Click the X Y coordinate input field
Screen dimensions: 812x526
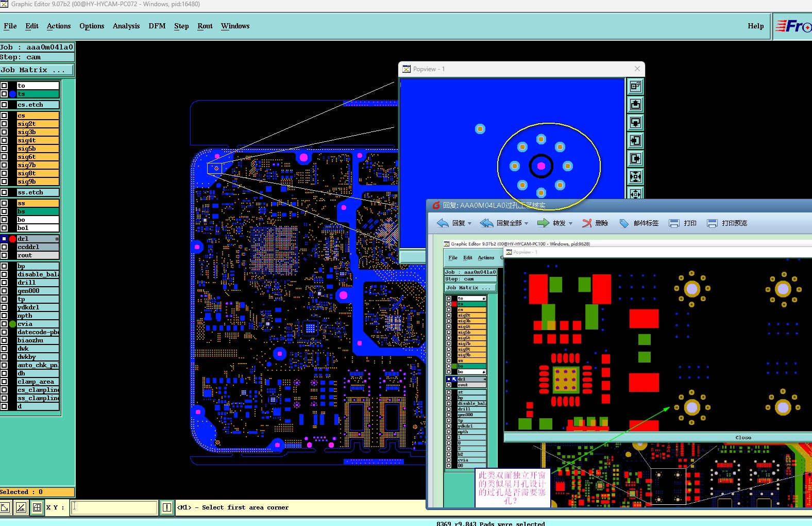(x=114, y=507)
